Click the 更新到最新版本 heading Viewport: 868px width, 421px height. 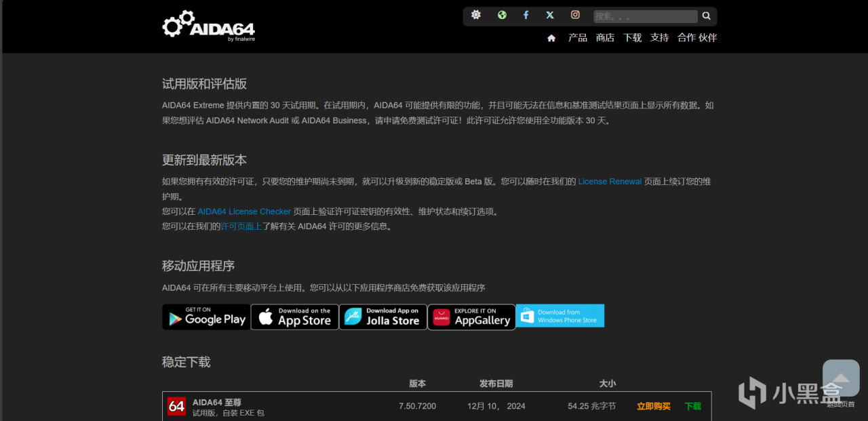point(204,160)
